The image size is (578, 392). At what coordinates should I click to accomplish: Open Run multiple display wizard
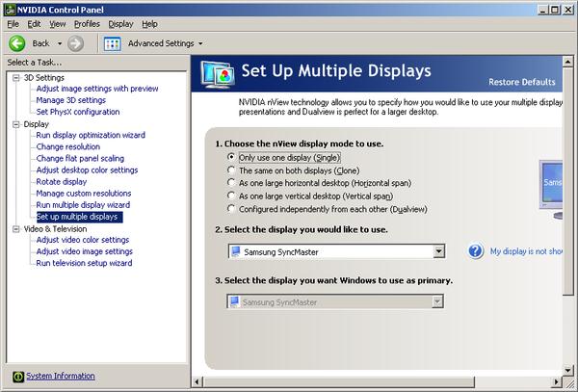point(83,205)
